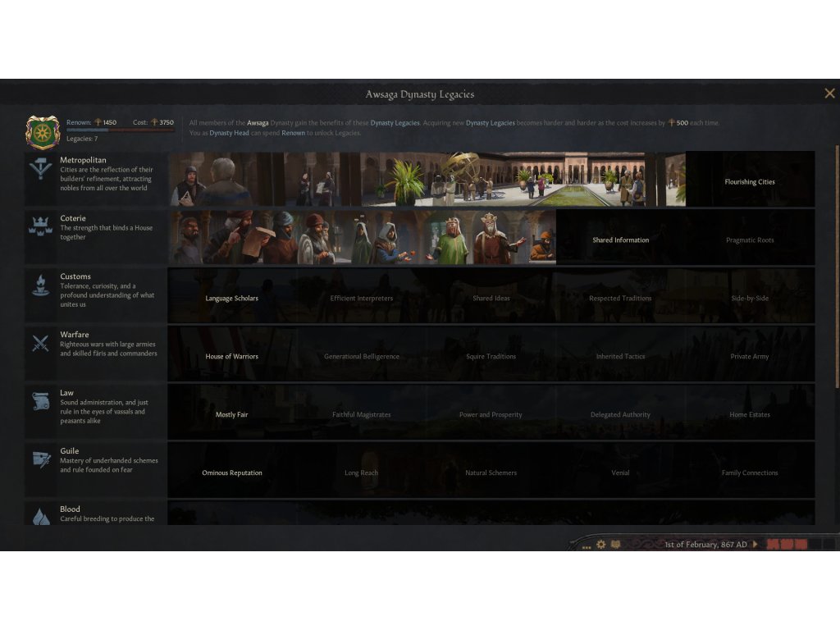Image resolution: width=840 pixels, height=630 pixels.
Task: Click Dynasty Legacies link after 'Acquiring new'
Action: click(491, 123)
